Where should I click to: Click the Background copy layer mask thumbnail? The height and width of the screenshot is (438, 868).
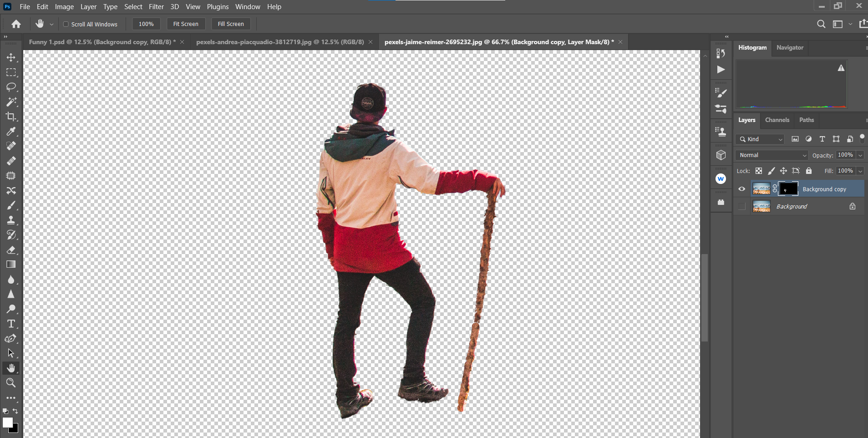pos(788,188)
